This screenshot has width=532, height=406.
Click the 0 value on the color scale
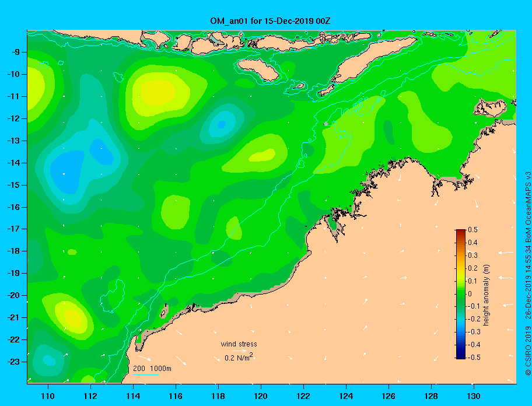tap(470, 293)
